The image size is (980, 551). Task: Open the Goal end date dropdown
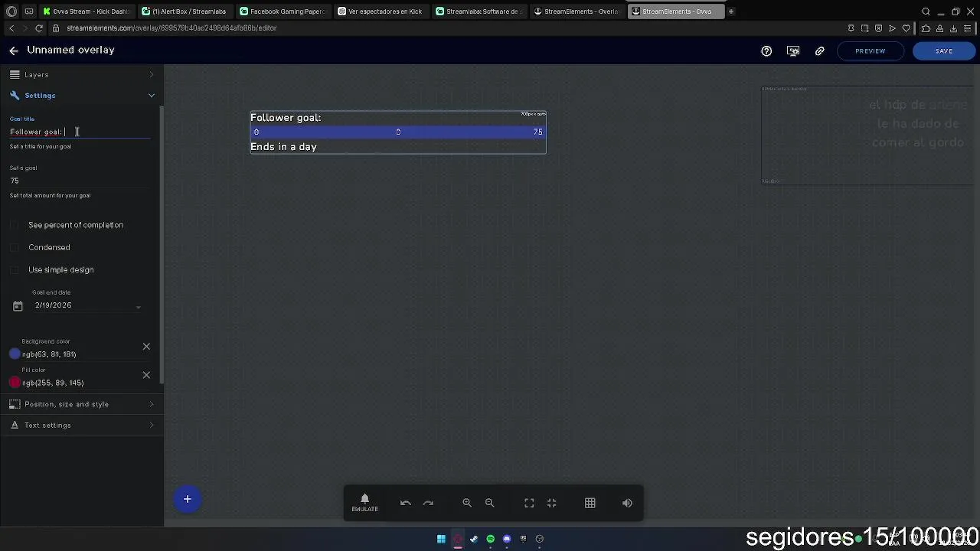point(88,305)
